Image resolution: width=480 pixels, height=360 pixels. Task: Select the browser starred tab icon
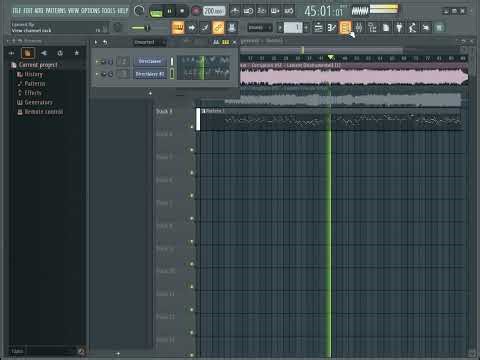(x=76, y=53)
